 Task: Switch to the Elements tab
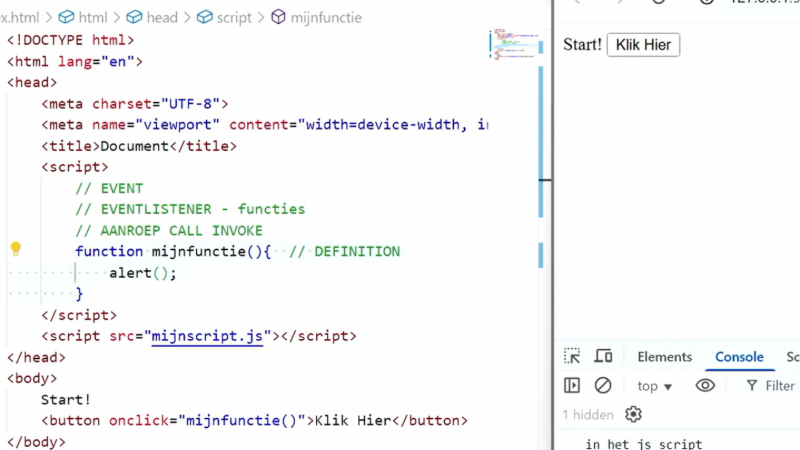[664, 357]
